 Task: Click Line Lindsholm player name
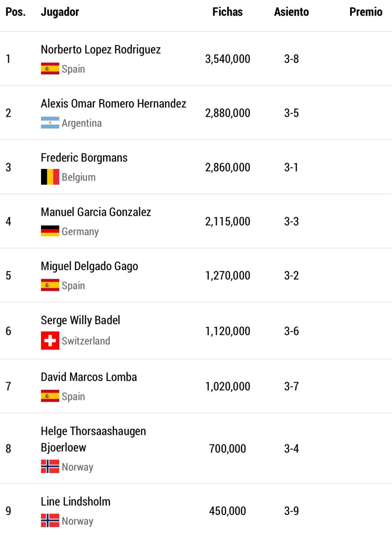pos(76,501)
